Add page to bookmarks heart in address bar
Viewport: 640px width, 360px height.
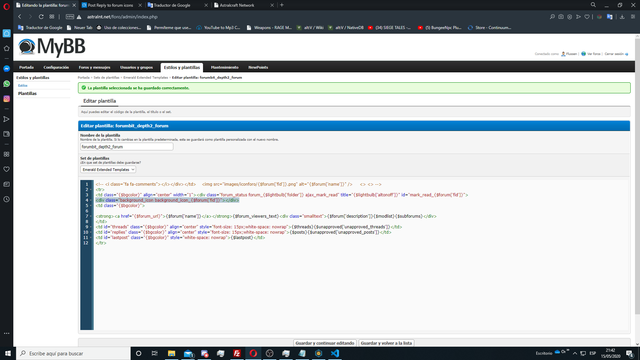(x=587, y=17)
